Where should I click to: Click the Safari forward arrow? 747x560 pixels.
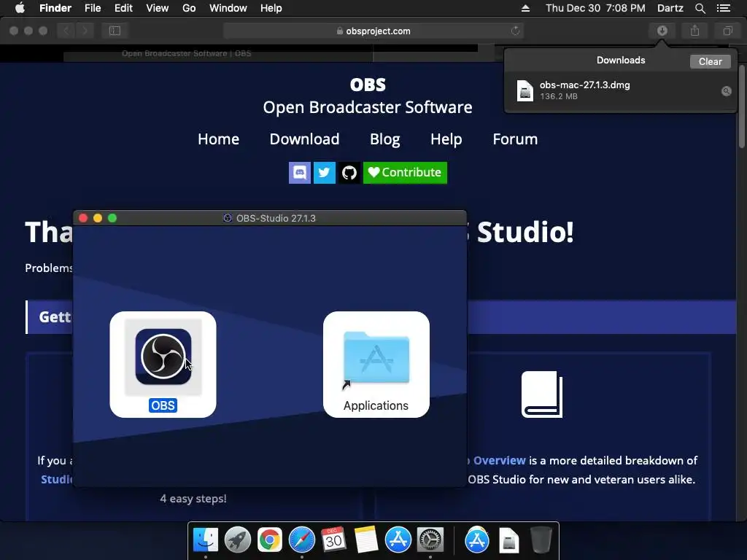pos(85,31)
